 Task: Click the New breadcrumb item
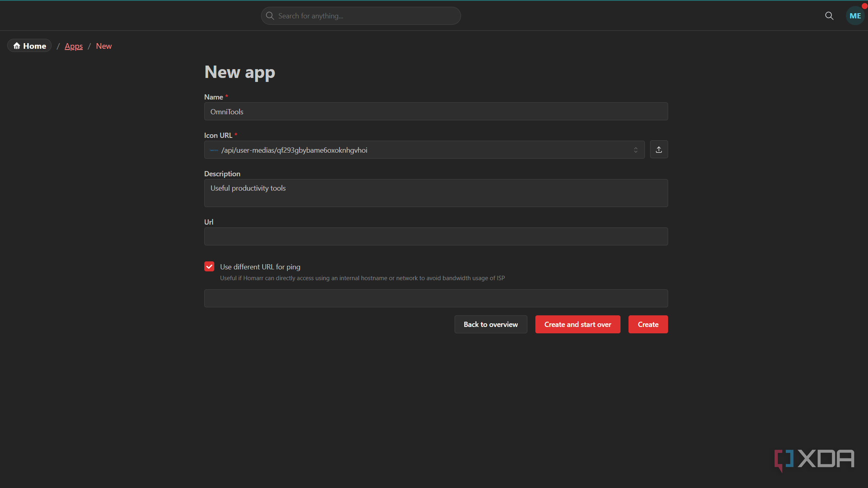click(104, 46)
